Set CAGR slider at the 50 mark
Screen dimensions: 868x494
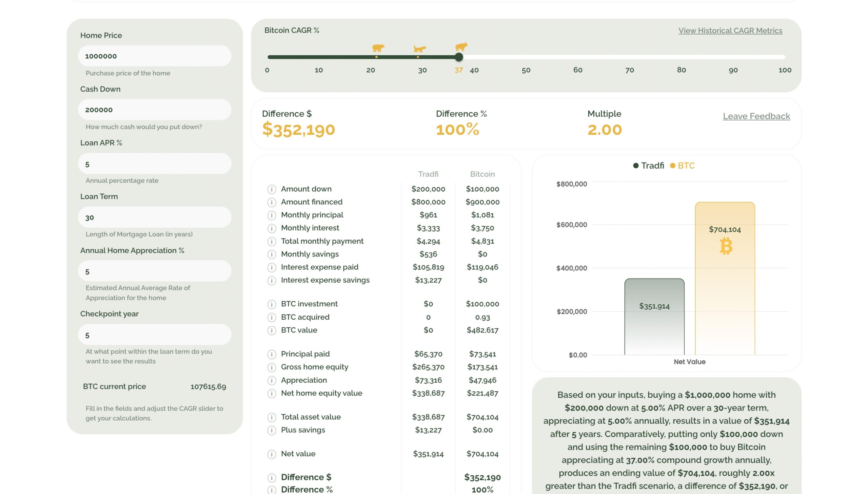tap(526, 57)
